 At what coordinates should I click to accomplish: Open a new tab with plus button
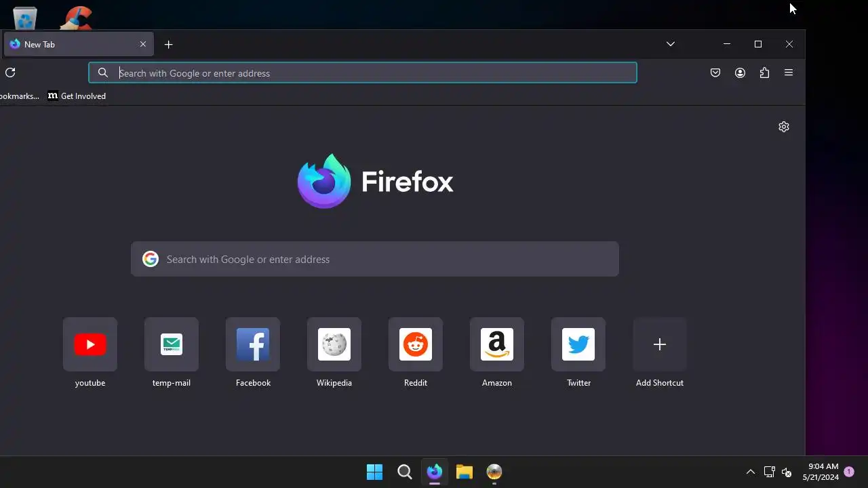169,45
